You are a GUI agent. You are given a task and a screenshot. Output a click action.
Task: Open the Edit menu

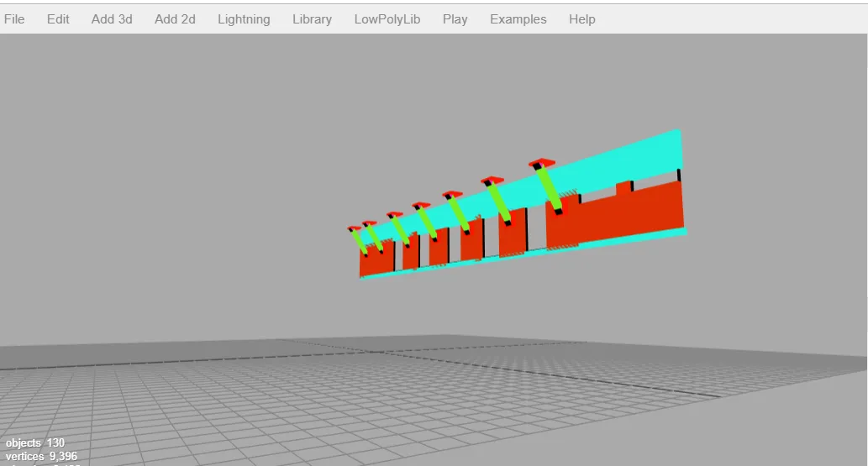pyautogui.click(x=58, y=19)
